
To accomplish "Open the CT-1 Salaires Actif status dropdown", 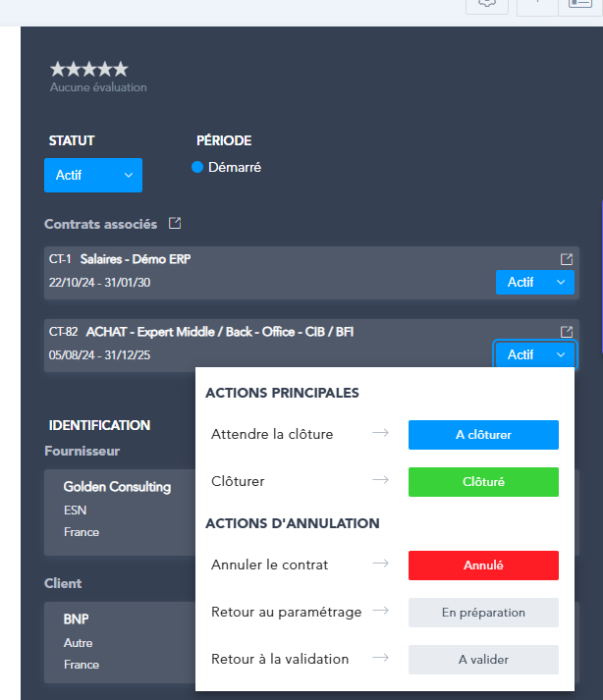I will click(x=535, y=283).
